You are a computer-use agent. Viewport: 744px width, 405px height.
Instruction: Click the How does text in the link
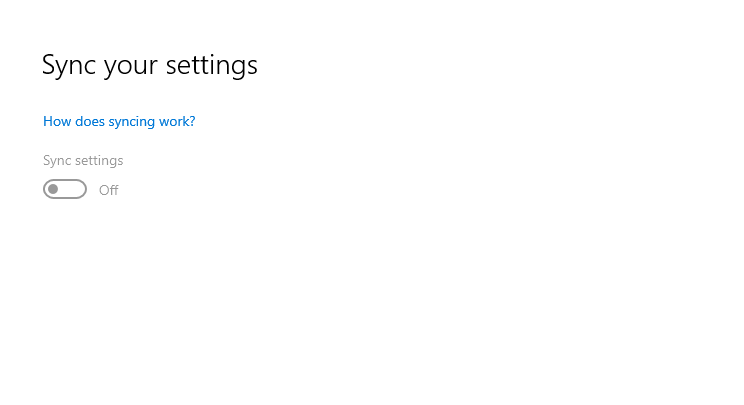point(74,121)
